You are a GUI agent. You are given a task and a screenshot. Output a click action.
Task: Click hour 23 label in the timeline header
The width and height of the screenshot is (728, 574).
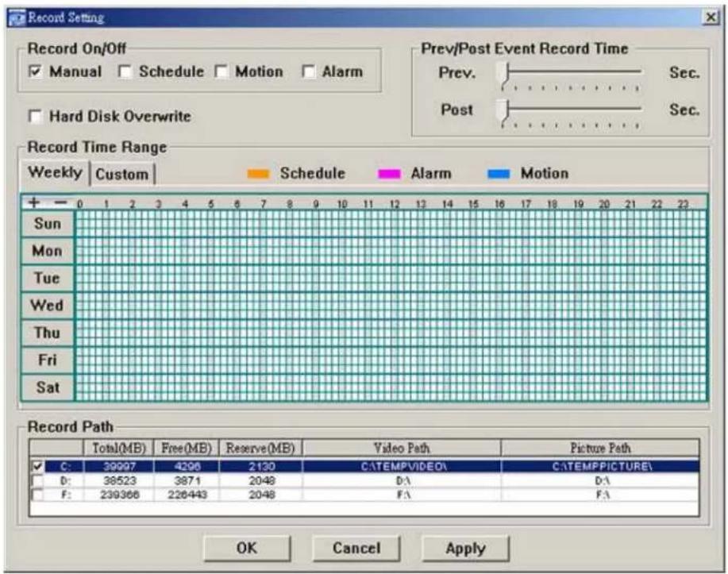tap(683, 204)
